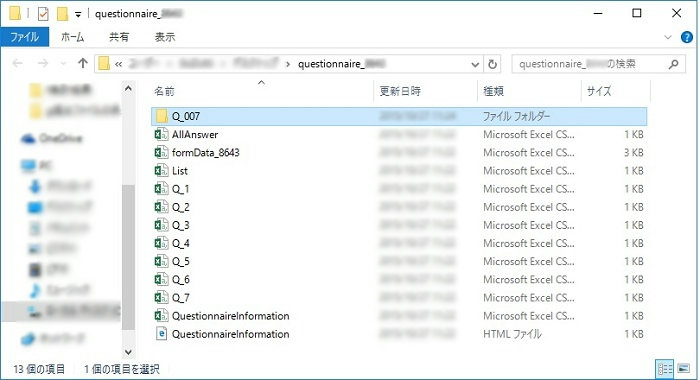Switch to details view icon in status bar
Image resolution: width=700 pixels, height=380 pixels.
(x=665, y=369)
